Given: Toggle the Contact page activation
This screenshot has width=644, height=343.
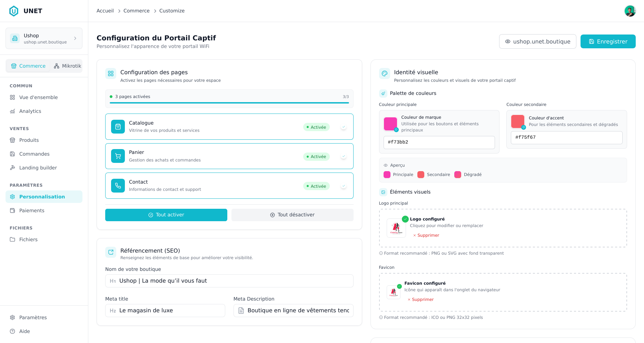Looking at the screenshot, I should click(x=343, y=186).
